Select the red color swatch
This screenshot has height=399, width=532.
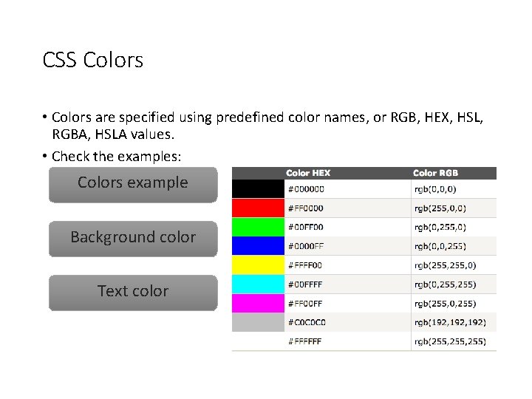coord(258,208)
